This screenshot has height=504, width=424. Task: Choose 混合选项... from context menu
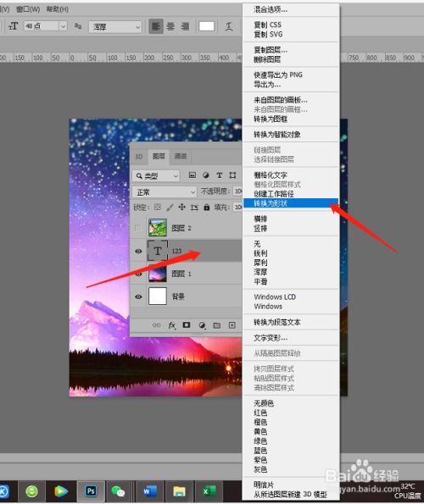tap(271, 9)
